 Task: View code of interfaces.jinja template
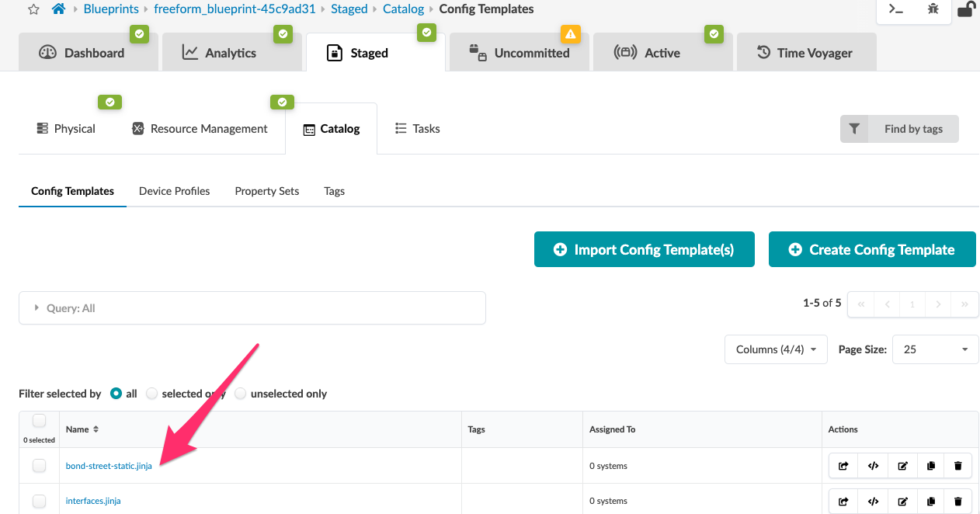(x=873, y=501)
